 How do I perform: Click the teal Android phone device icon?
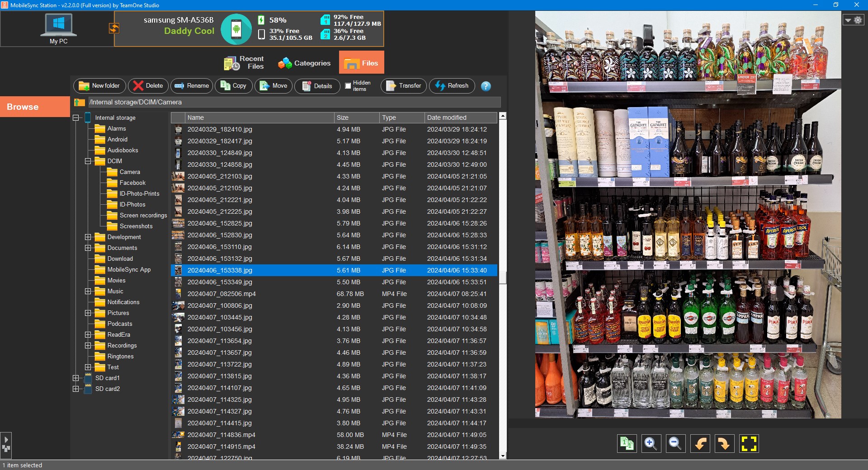tap(236, 29)
